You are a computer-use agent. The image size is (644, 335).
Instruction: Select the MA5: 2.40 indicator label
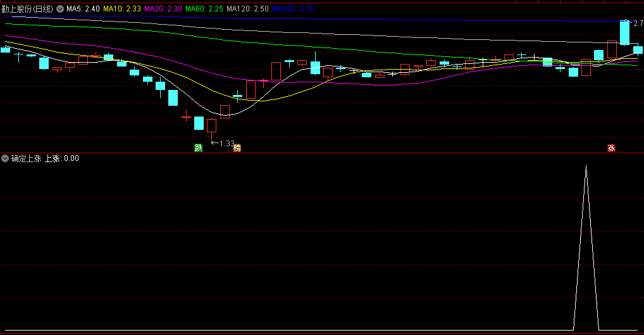pos(83,9)
